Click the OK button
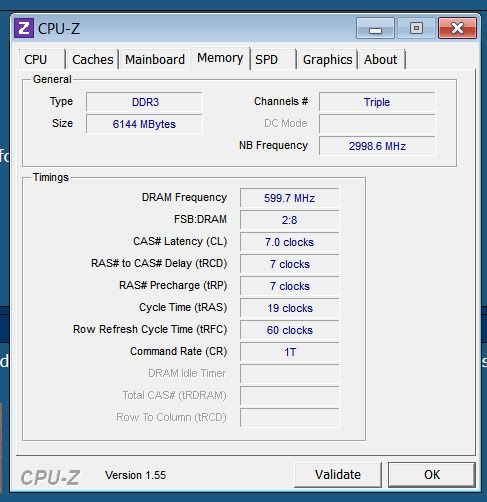Viewport: 487px width, 502px height. point(432,475)
